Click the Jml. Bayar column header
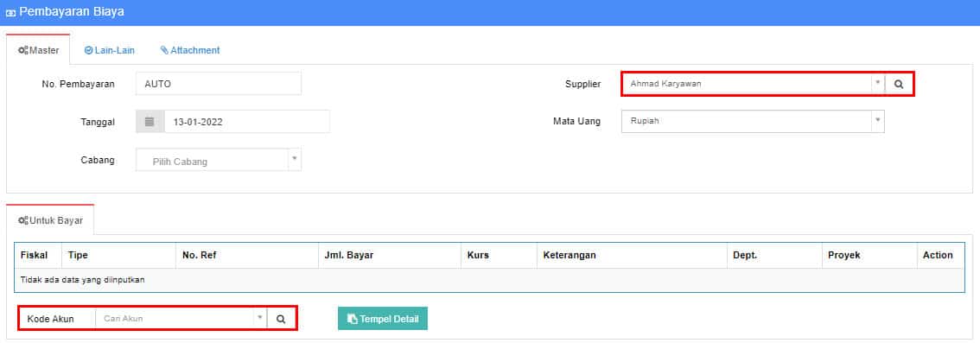980x343 pixels. tap(390, 256)
